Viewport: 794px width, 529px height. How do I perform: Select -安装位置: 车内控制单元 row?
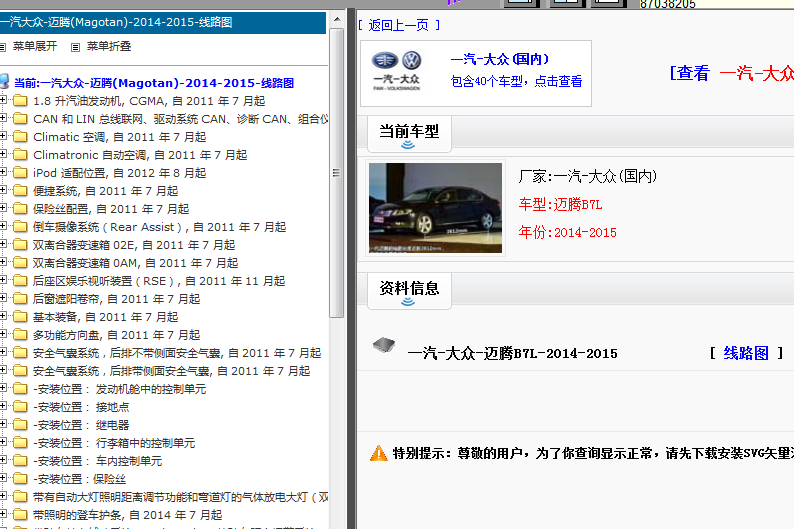(x=98, y=461)
